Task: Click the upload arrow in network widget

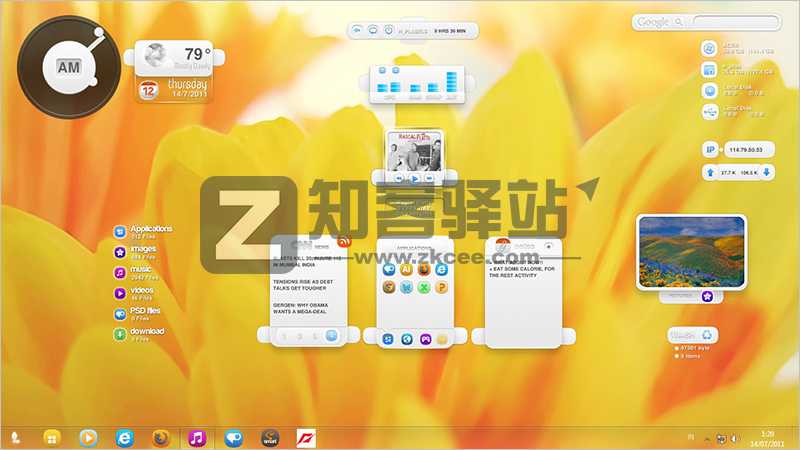Action: point(710,172)
